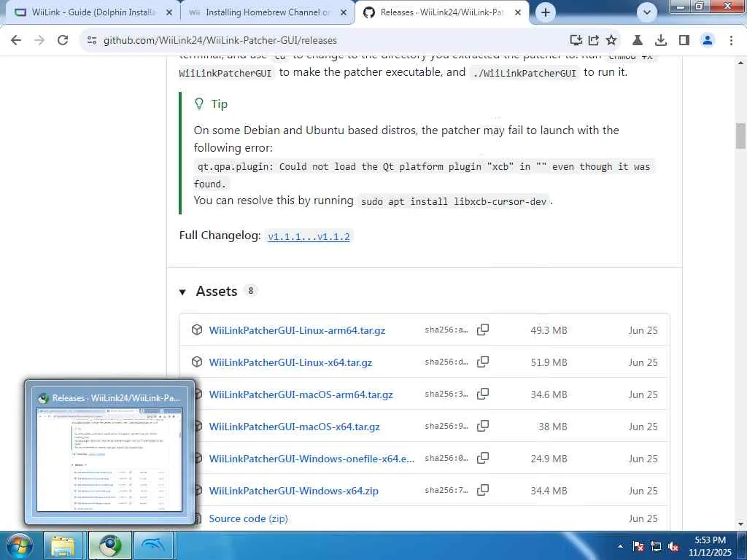Open the tab search dropdown
The image size is (747, 560).
coord(646,12)
